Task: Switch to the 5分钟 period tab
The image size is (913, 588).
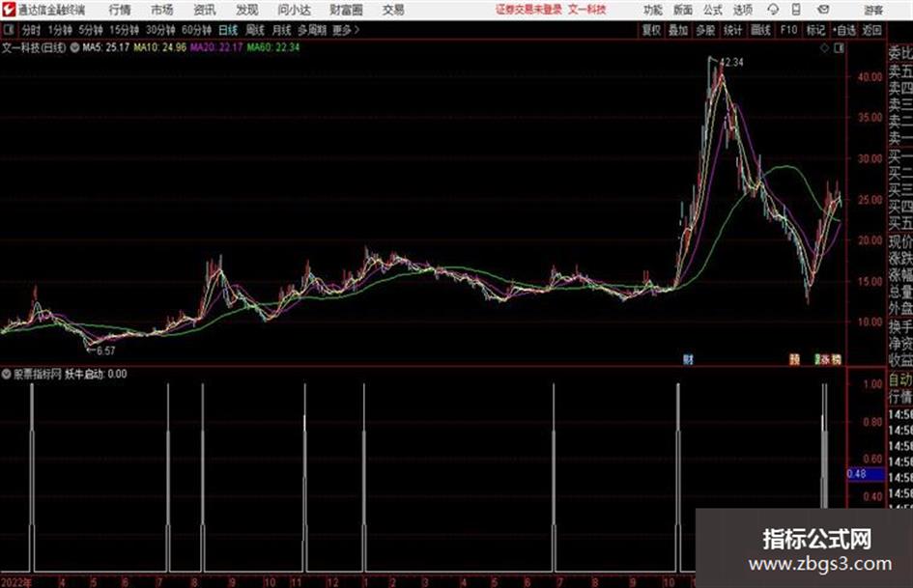Action: click(90, 30)
